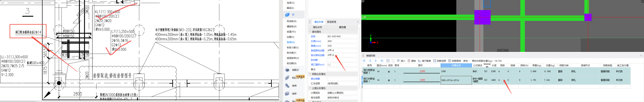Viewport: 644px width, 102px height.
Task: Close the property list panel
Action: coord(358,22)
